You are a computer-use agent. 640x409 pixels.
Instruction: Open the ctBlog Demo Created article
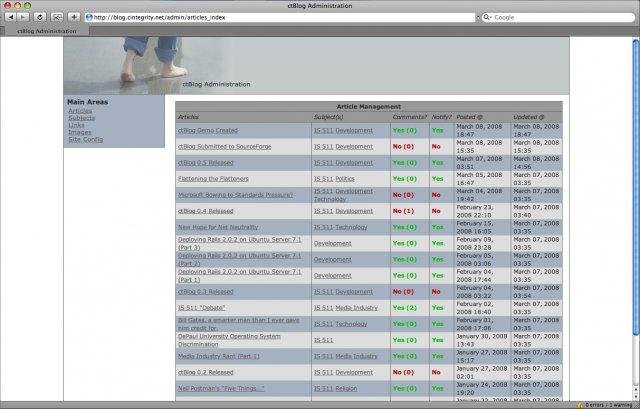pyautogui.click(x=208, y=131)
